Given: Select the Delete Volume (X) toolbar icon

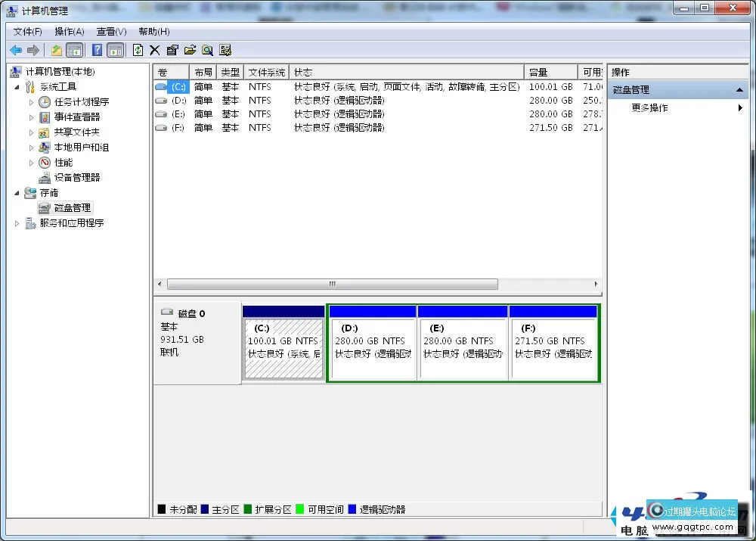Looking at the screenshot, I should click(x=153, y=50).
